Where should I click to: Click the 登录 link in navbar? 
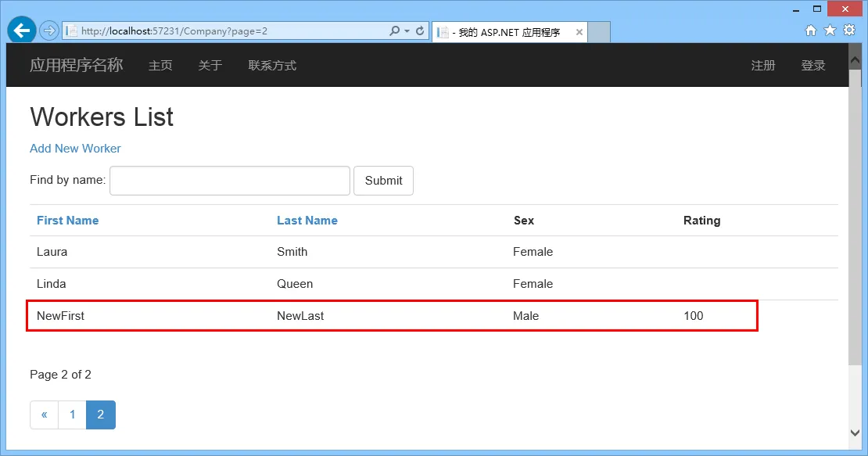click(x=813, y=66)
